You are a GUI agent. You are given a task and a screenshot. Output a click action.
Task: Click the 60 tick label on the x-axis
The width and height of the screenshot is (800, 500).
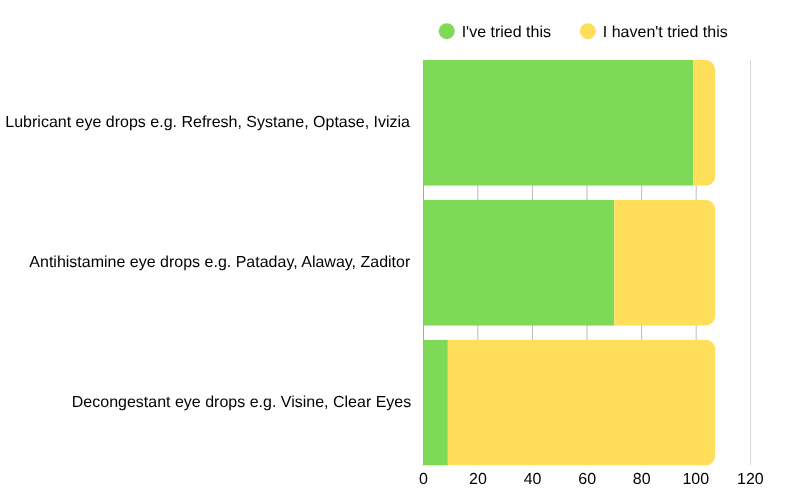[587, 478]
